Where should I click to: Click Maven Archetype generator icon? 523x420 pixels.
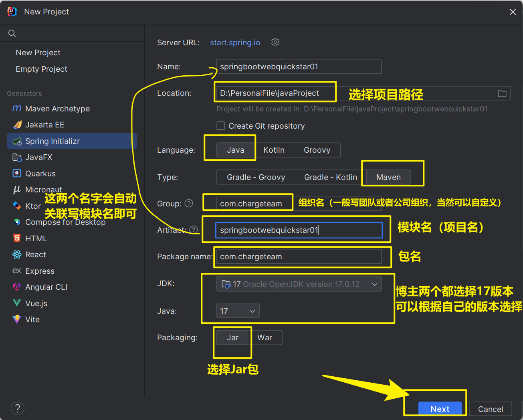tap(17, 109)
